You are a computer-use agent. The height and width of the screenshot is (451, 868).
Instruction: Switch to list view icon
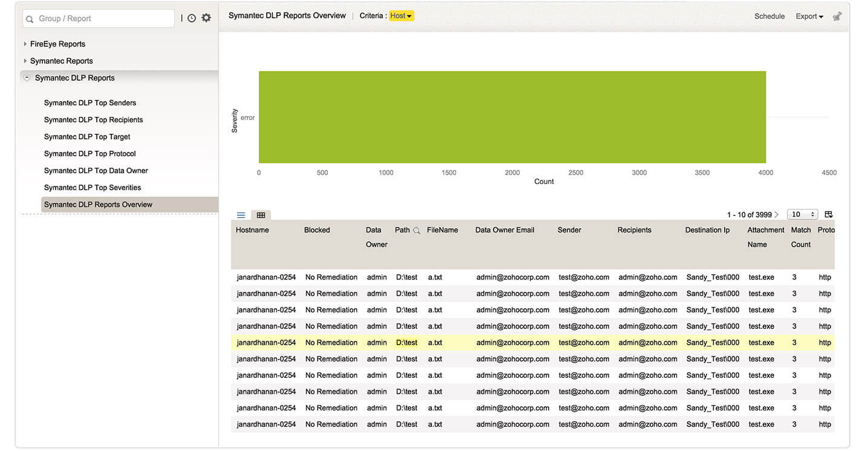click(241, 215)
